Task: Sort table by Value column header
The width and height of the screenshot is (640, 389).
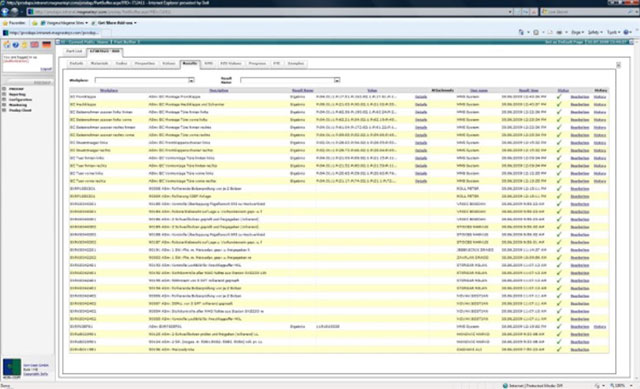Action: (x=372, y=91)
